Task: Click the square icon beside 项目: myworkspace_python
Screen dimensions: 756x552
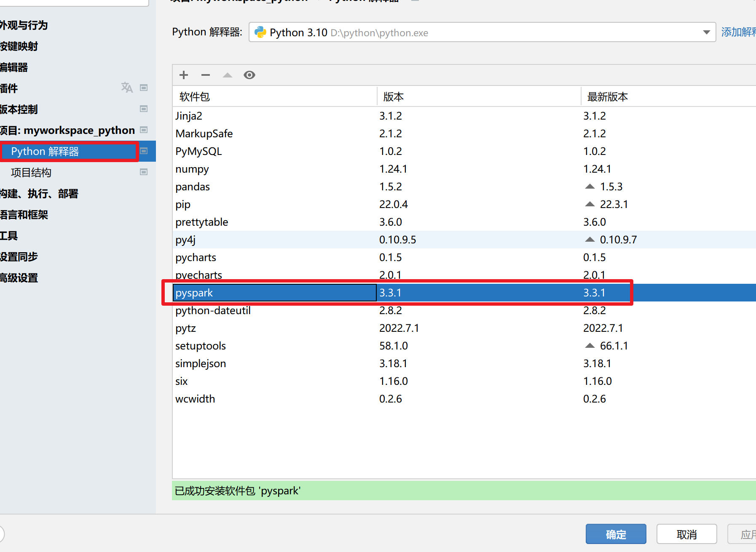Action: tap(143, 130)
